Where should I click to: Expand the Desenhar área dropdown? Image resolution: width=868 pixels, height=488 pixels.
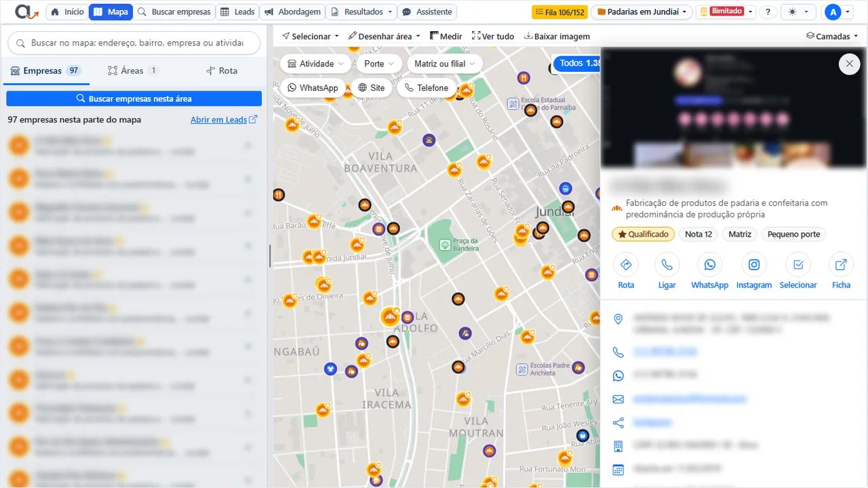click(384, 36)
